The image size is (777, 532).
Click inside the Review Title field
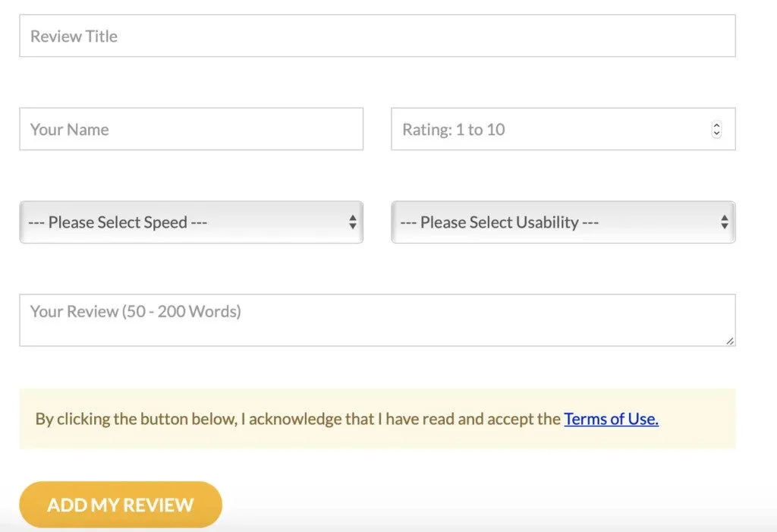[377, 35]
